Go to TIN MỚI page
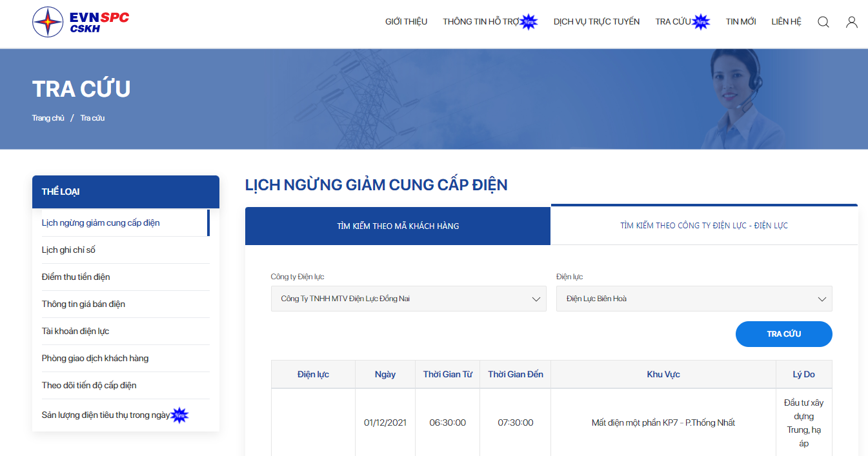868x456 pixels. [741, 22]
